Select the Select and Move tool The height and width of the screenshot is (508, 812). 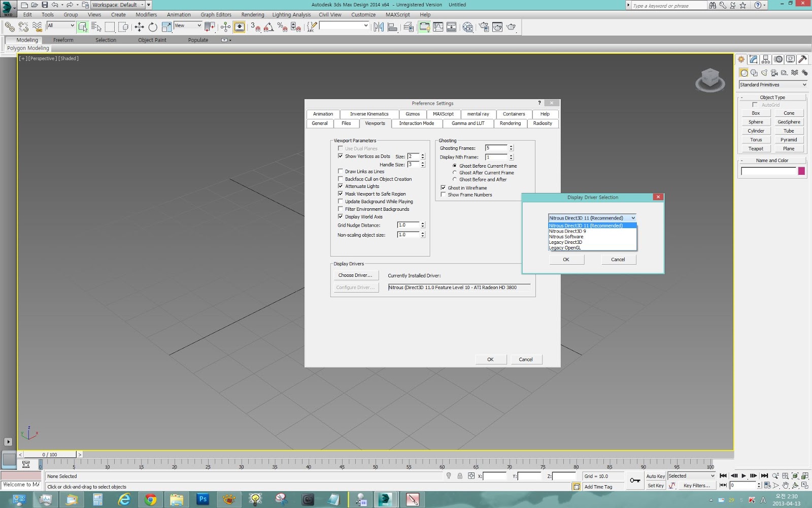coord(139,27)
